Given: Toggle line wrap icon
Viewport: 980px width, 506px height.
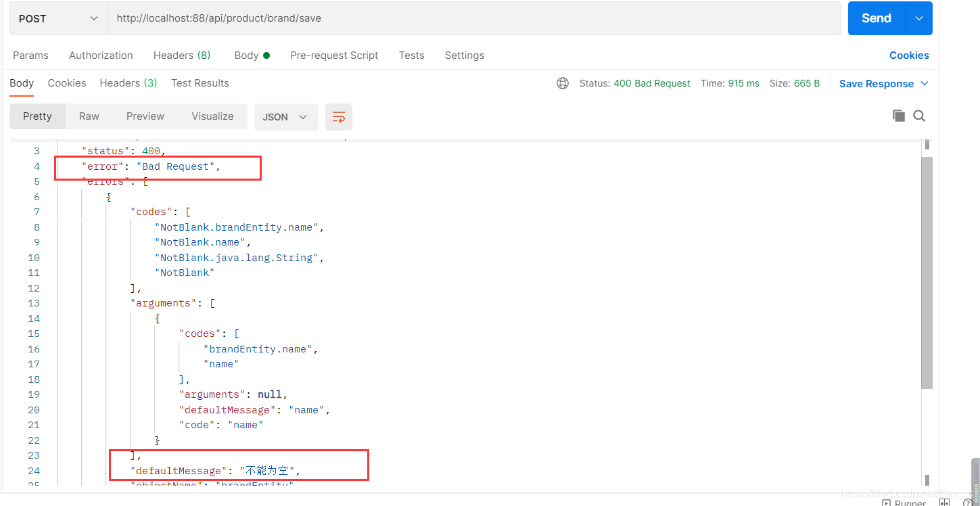Looking at the screenshot, I should tap(339, 117).
